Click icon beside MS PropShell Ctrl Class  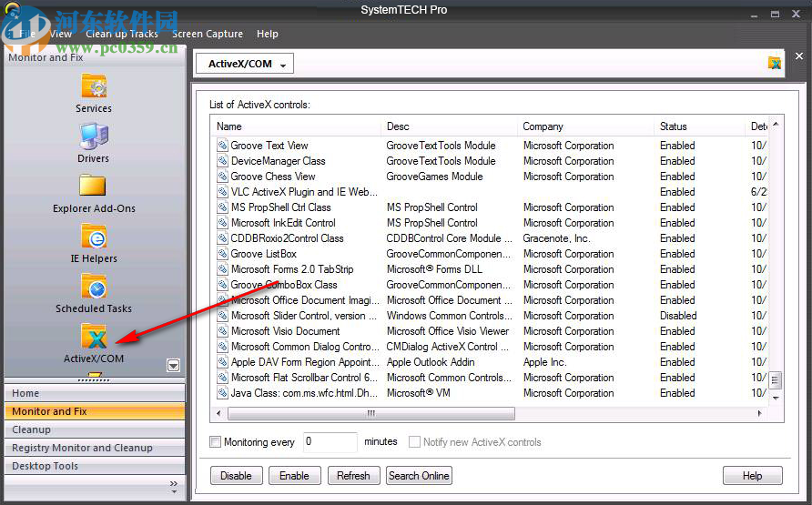click(x=223, y=207)
